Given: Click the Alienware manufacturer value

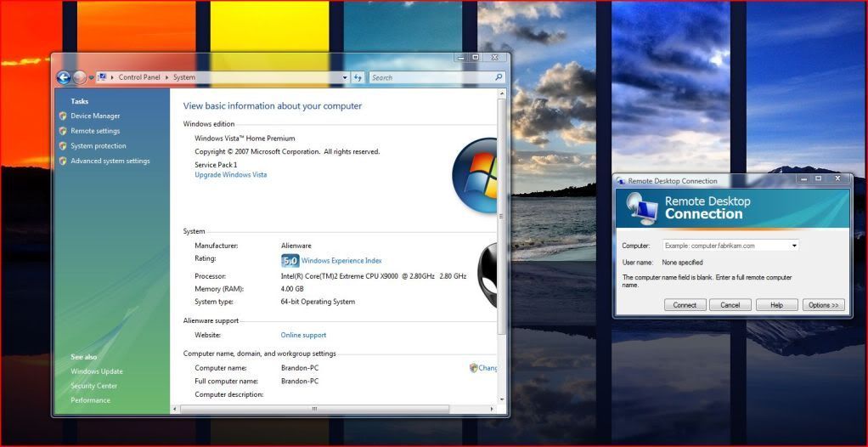Looking at the screenshot, I should tap(296, 246).
